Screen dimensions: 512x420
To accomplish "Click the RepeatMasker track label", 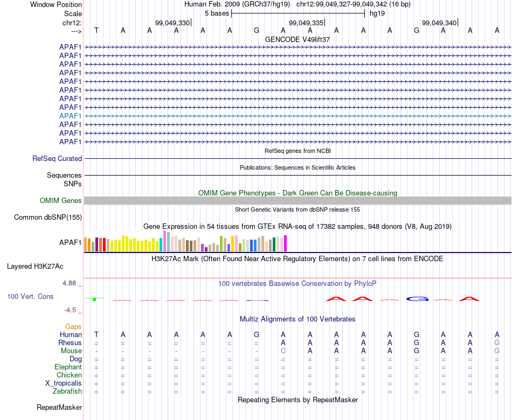I will tap(59, 407).
